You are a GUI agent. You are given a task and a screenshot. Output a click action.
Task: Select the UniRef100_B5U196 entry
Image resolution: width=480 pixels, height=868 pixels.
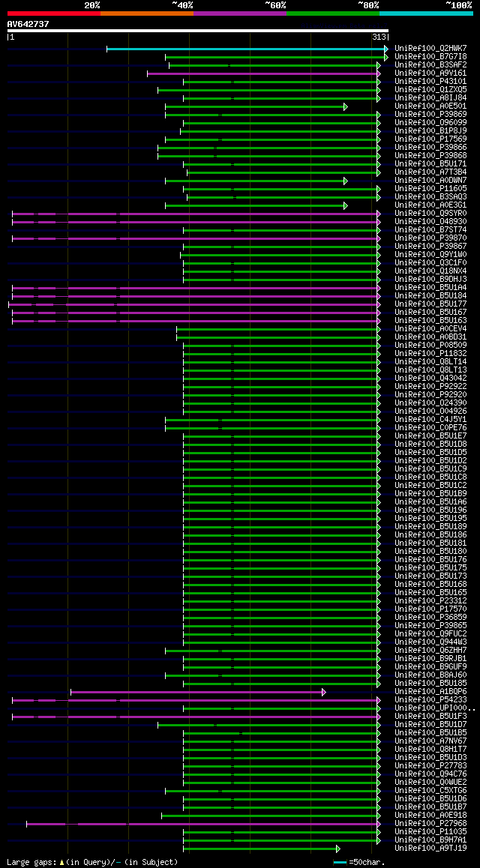pyautogui.click(x=430, y=510)
